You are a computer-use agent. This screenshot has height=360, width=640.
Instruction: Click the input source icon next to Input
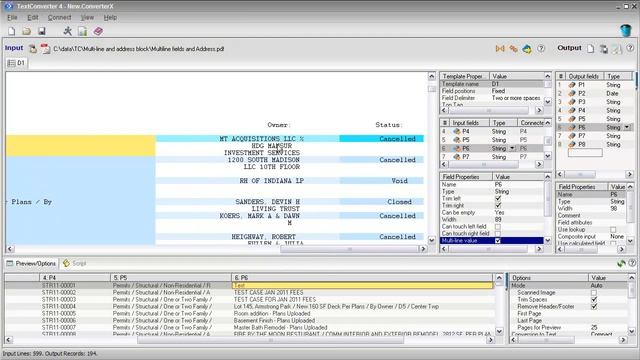coord(33,49)
